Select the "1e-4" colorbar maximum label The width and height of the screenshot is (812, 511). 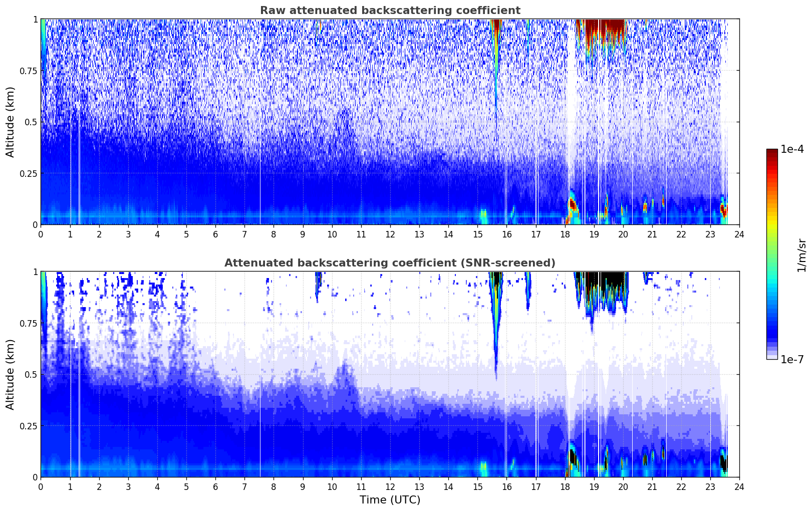coord(792,149)
